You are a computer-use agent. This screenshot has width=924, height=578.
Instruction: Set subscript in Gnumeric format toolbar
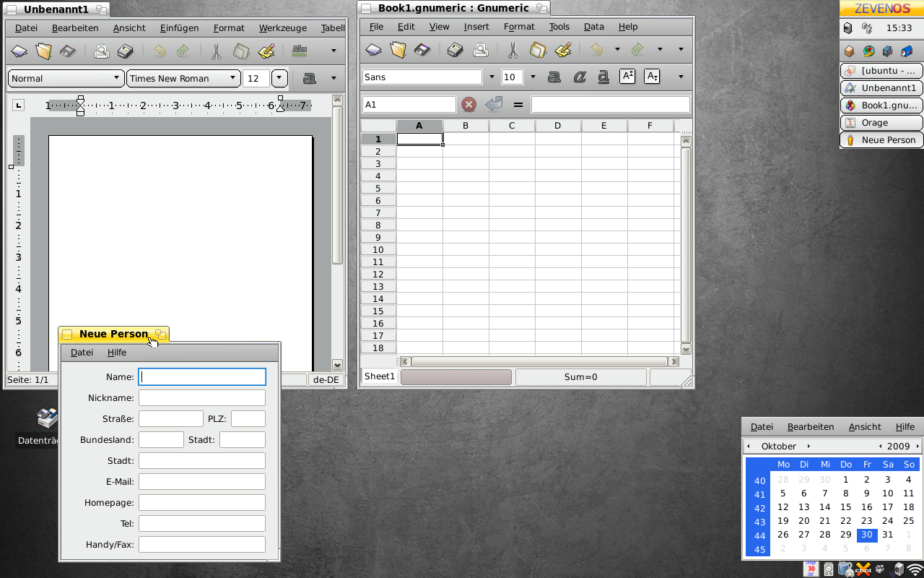tap(652, 77)
